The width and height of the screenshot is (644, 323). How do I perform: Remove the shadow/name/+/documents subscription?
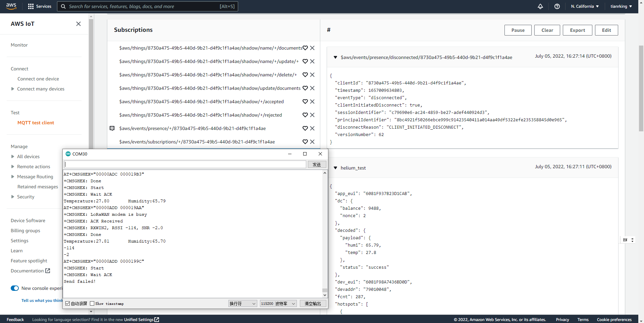pos(312,48)
